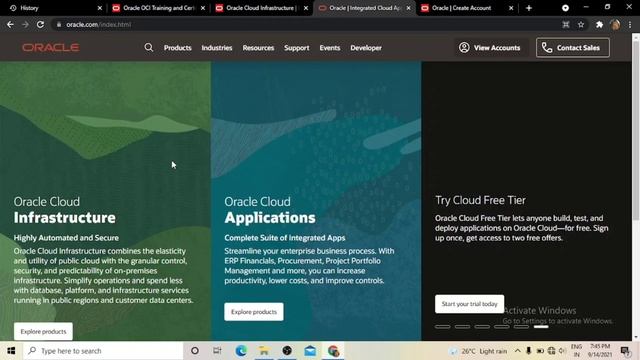Image resolution: width=640 pixels, height=360 pixels.
Task: Open the Products menu
Action: [178, 48]
